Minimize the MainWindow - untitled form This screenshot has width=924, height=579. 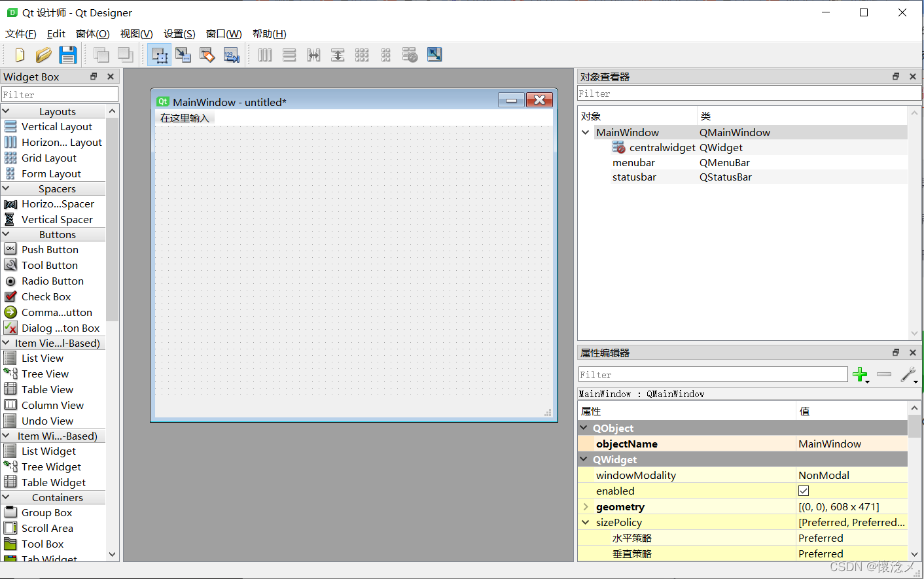click(512, 100)
